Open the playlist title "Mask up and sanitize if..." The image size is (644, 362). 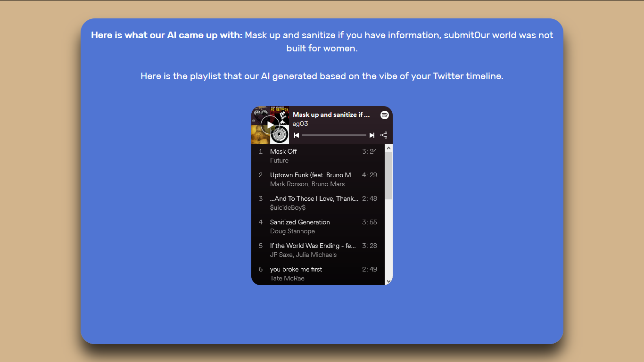[331, 115]
